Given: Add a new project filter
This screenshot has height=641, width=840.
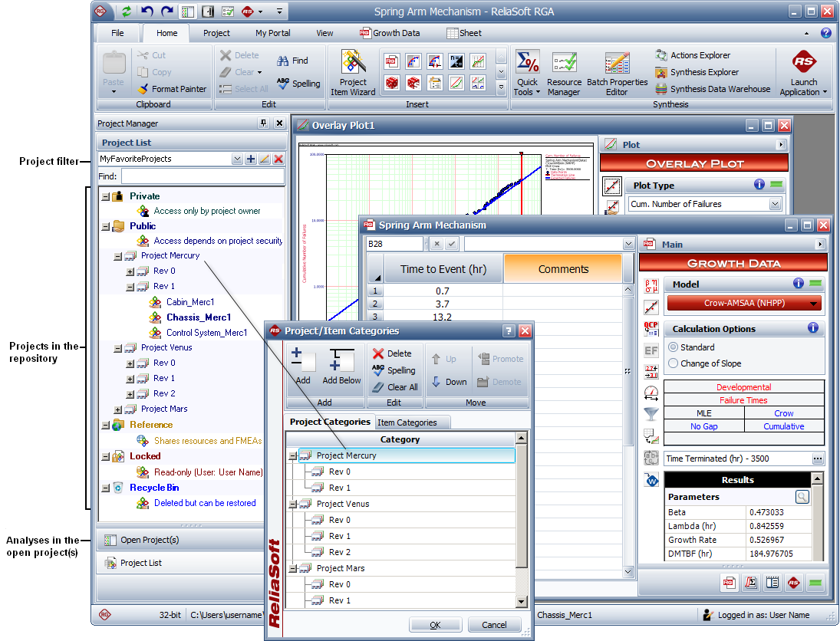Looking at the screenshot, I should pyautogui.click(x=251, y=159).
